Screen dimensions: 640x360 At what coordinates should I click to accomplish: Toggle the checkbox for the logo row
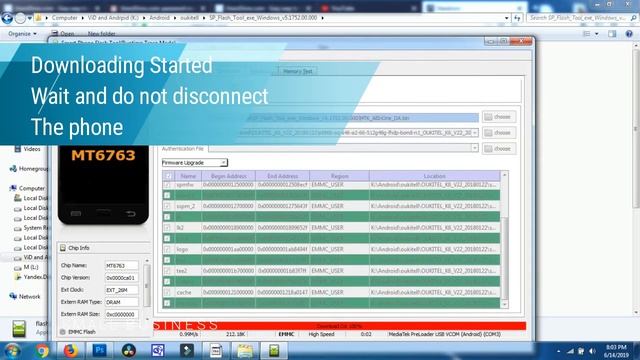point(167,249)
